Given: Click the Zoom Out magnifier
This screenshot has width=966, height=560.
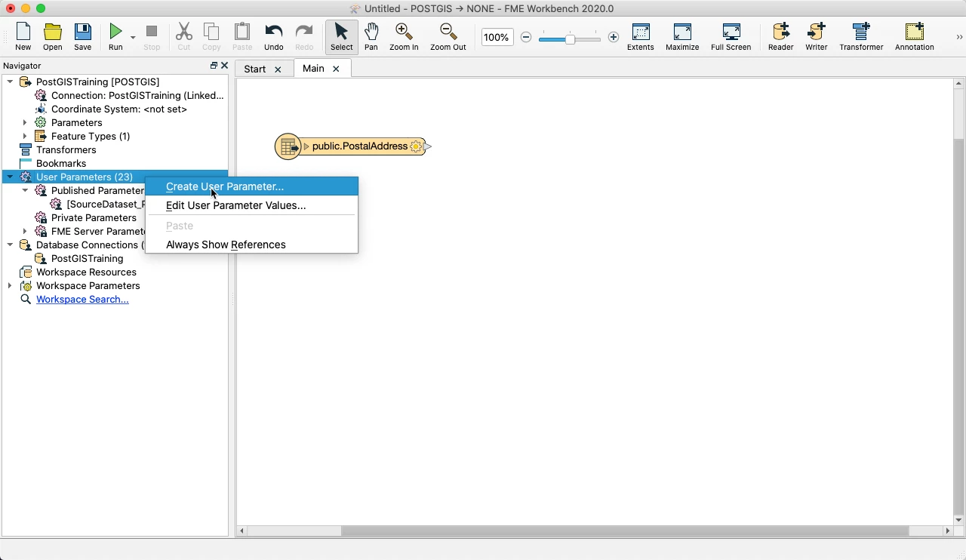Looking at the screenshot, I should pos(448,36).
